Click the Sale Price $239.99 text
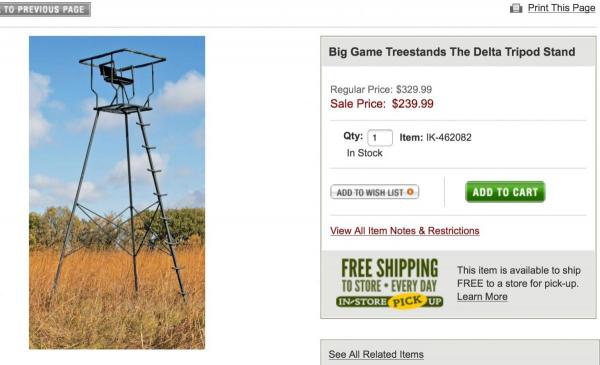 [x=382, y=104]
